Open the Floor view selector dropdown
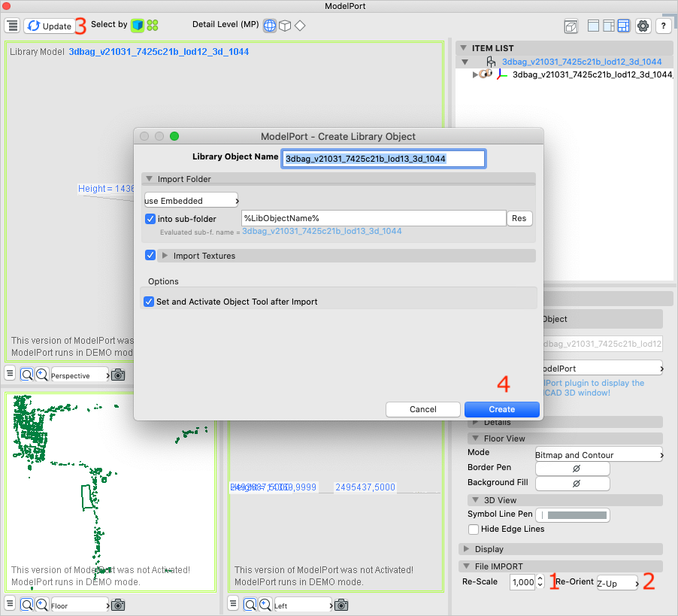 (x=80, y=605)
